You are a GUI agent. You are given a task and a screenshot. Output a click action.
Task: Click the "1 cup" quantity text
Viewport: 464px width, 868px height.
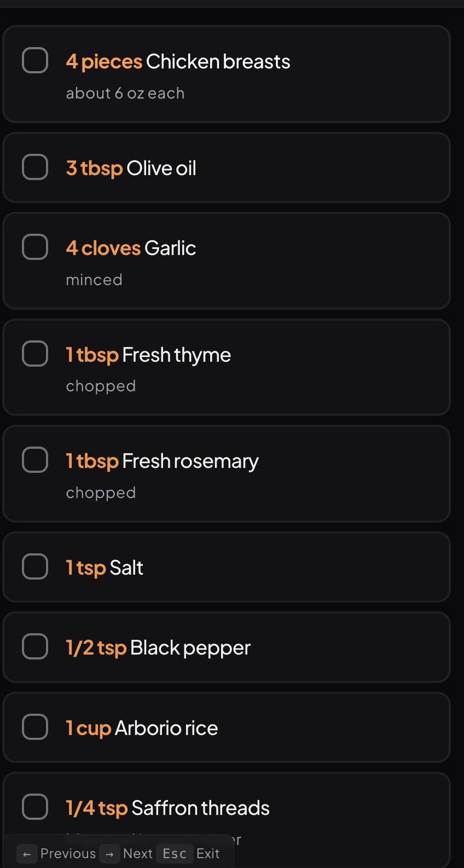[x=89, y=728]
